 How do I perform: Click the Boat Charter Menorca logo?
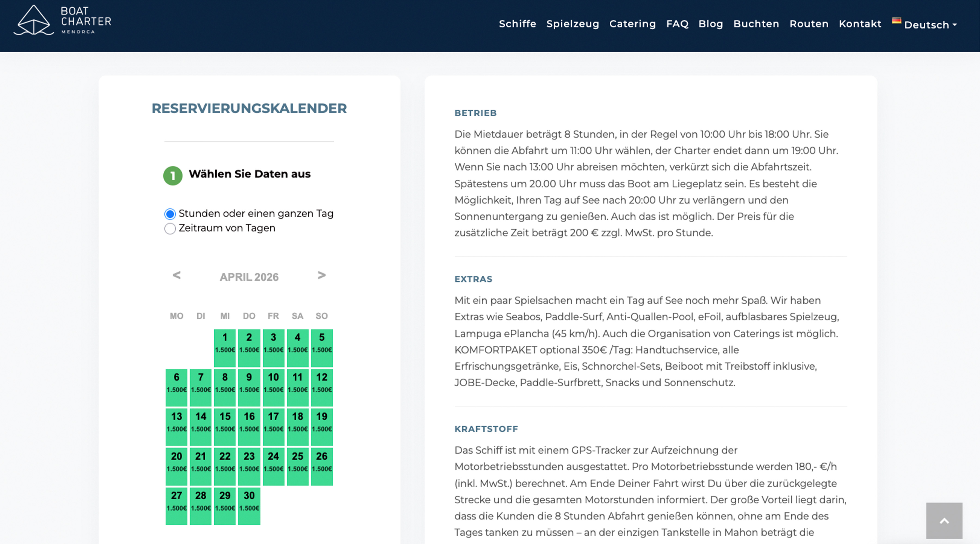coord(62,21)
